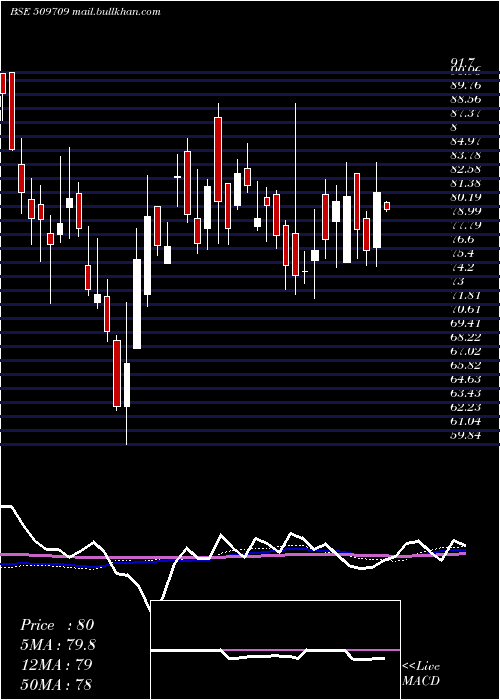Select the 62.23 price level label
Screen dimensions: 500x700
(x=466, y=407)
